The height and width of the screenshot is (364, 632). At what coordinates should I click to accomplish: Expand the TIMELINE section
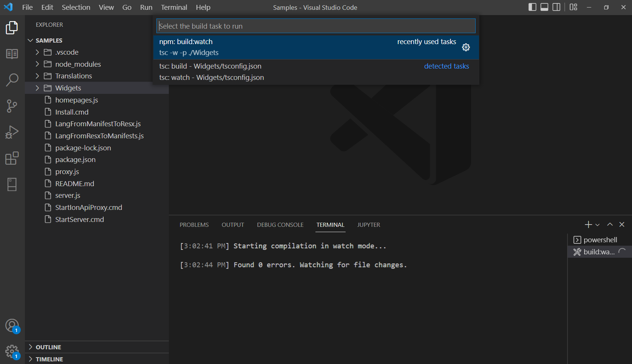97,359
